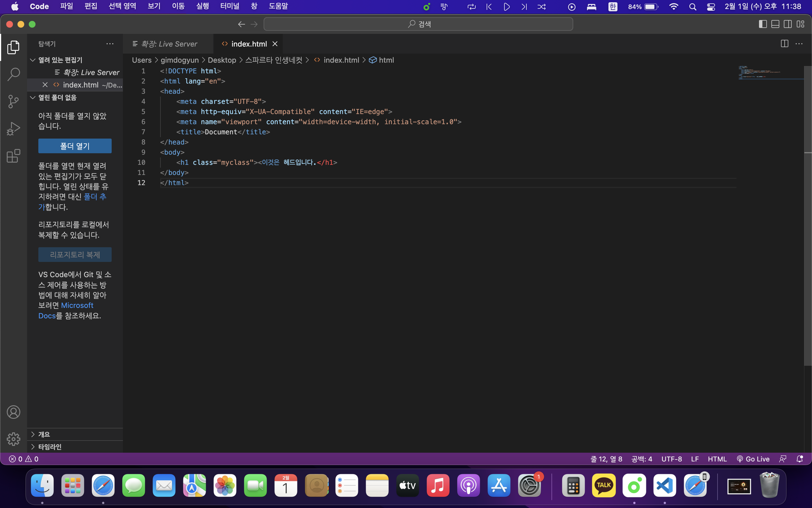Screen dimensions: 812x508
Task: Open the Customize Layout icon
Action: pos(801,24)
